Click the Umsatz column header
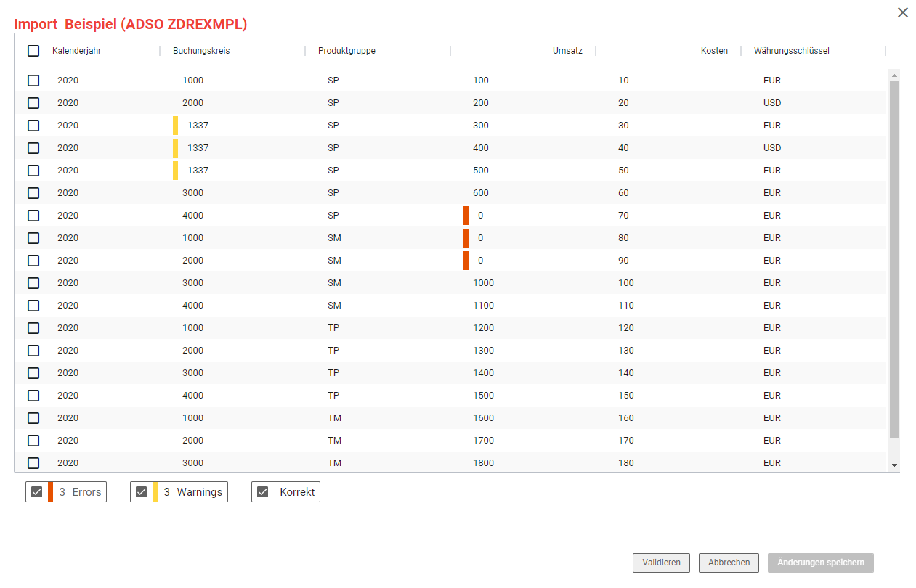Viewport: 916px width, 588px height. [567, 51]
